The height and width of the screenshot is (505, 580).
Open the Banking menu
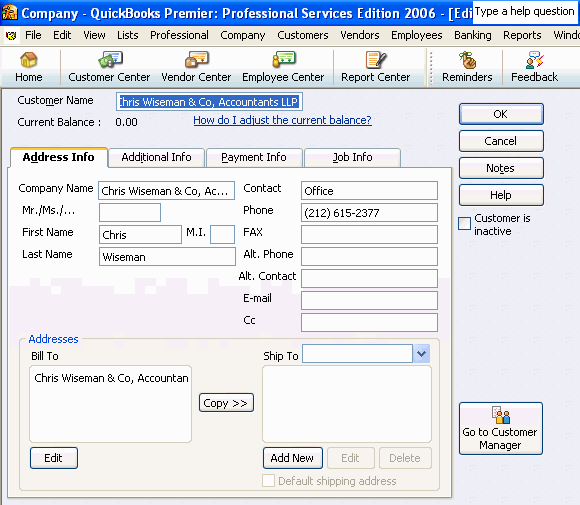pos(473,35)
